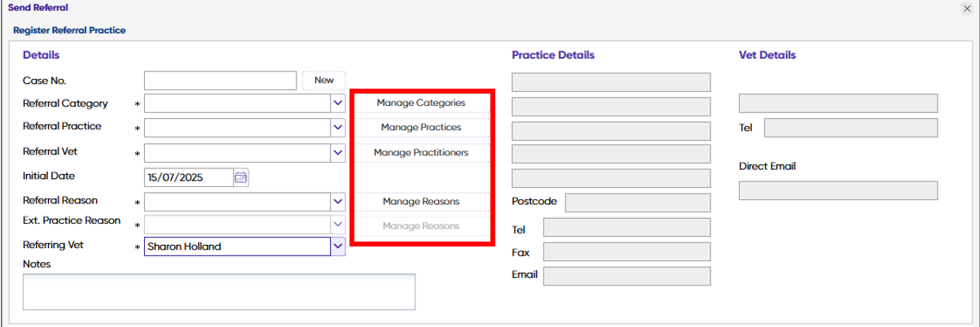Screen dimensions: 980x327
Task: Click the Manage Practices button
Action: pos(421,128)
